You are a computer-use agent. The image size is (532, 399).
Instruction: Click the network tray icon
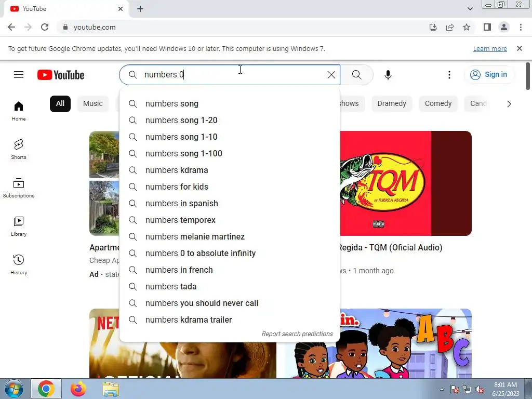pos(467,390)
